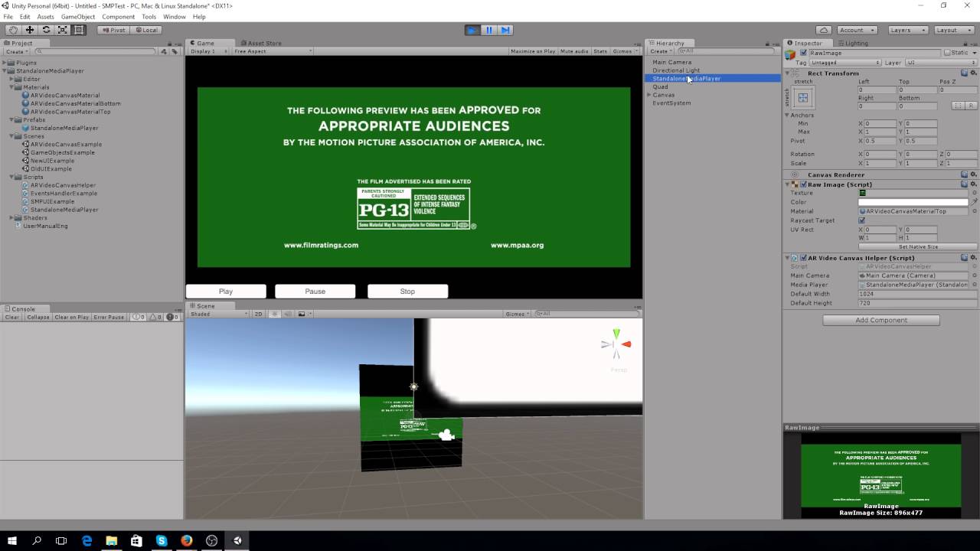Toggle Mute audio in Game view

(x=574, y=51)
